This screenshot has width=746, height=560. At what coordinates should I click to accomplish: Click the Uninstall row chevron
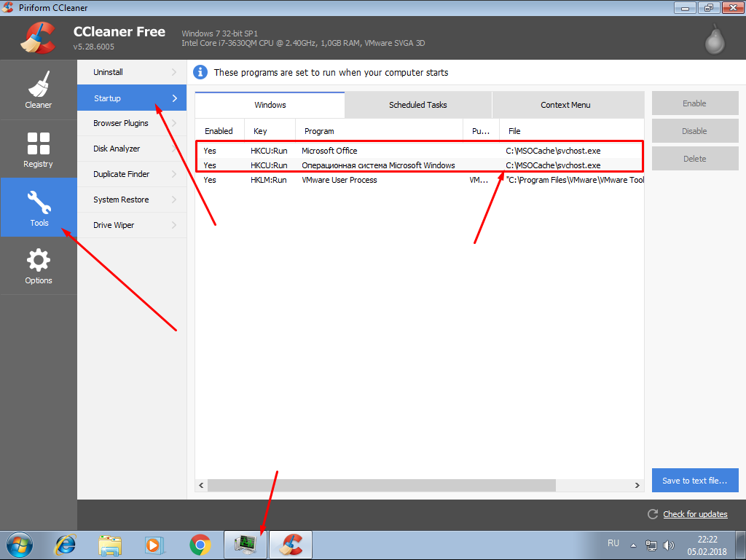(x=174, y=72)
